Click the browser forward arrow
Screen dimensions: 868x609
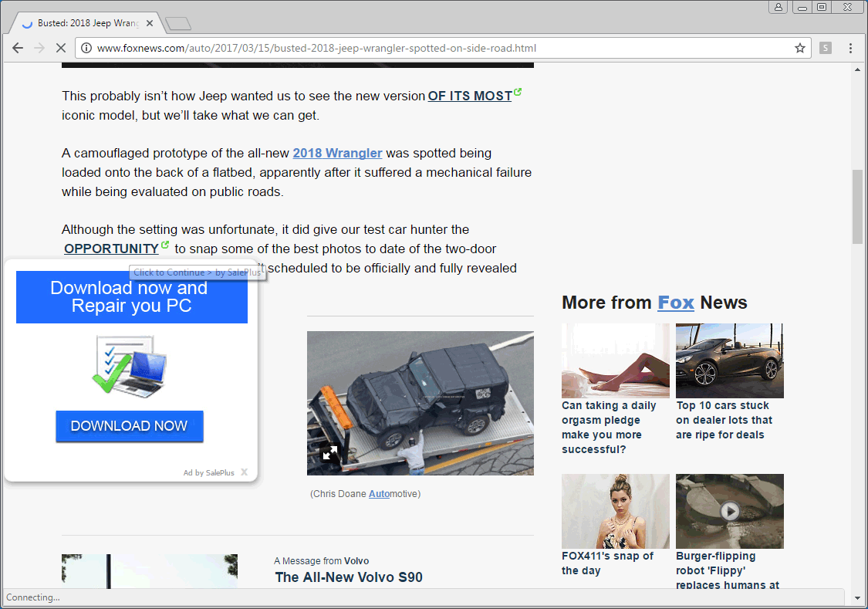pyautogui.click(x=39, y=48)
